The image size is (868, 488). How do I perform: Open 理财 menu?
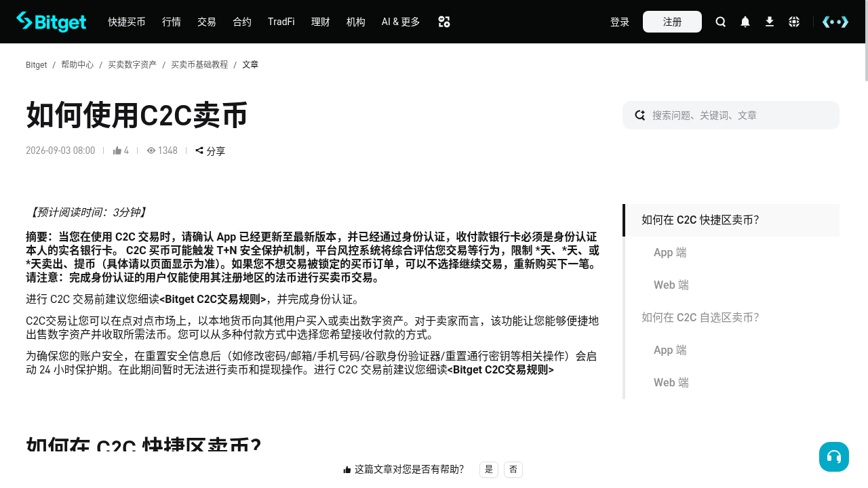321,22
